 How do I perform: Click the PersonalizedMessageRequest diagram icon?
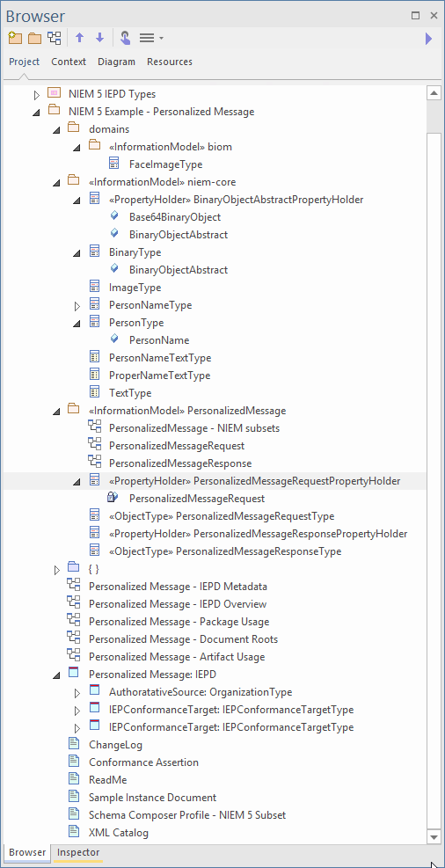click(x=95, y=444)
